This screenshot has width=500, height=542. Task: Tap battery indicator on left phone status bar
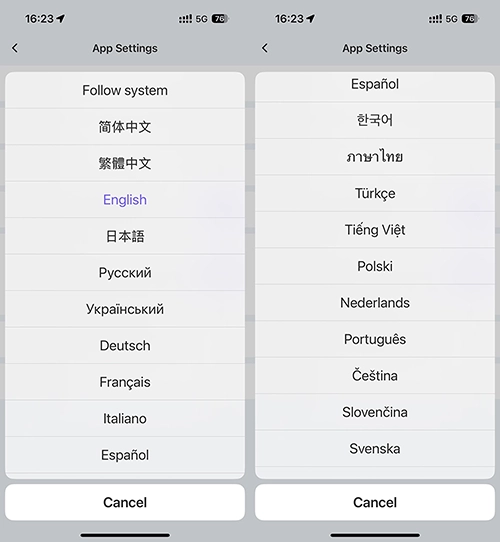(220, 19)
